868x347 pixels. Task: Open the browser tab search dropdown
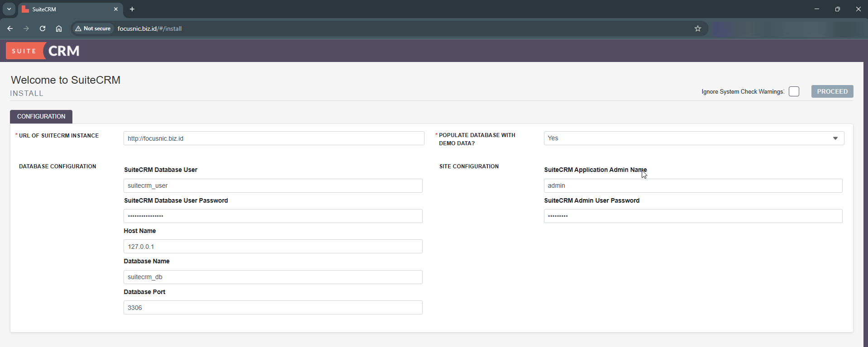[x=9, y=9]
